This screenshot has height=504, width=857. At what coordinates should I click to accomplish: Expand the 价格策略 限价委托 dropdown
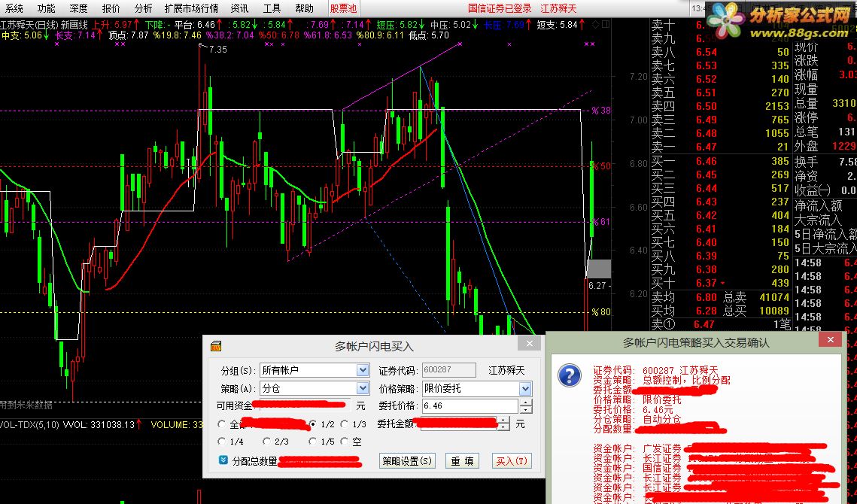click(x=525, y=389)
